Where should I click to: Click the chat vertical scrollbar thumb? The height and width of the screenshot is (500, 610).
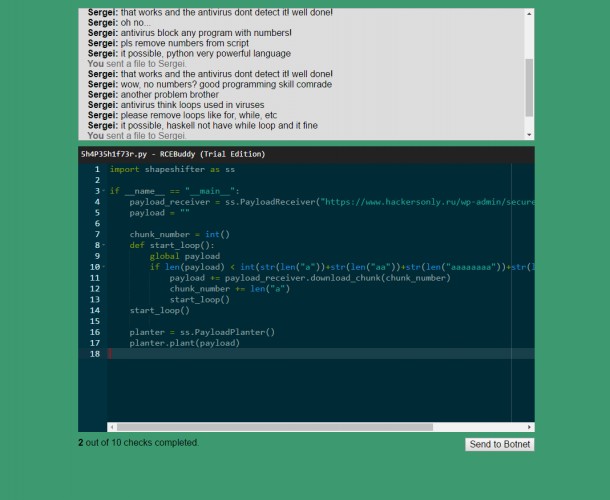(x=529, y=88)
